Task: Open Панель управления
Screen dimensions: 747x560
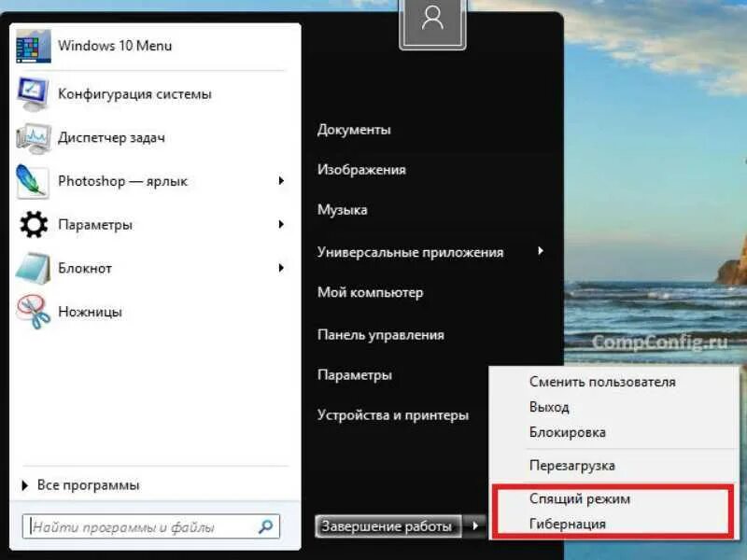Action: coord(381,335)
